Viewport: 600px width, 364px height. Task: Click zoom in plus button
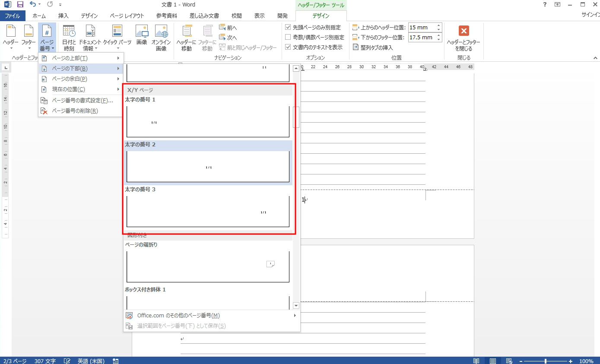(x=571, y=361)
